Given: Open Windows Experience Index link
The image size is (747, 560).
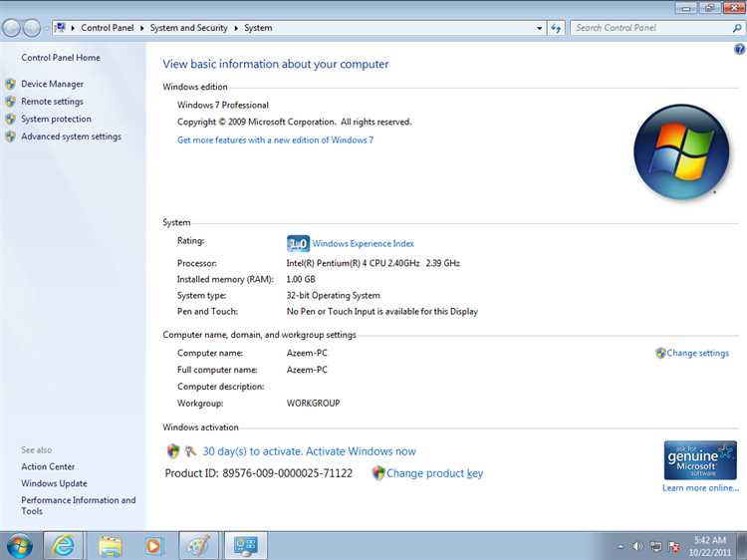Looking at the screenshot, I should coord(363,243).
